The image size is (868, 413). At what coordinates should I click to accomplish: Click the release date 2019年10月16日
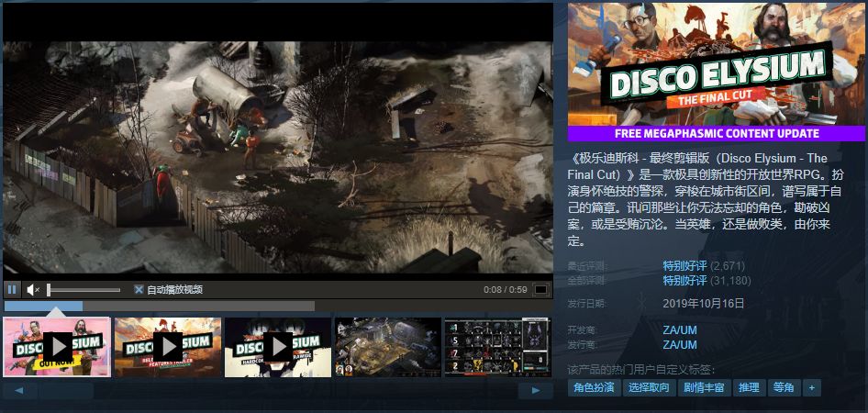point(704,304)
